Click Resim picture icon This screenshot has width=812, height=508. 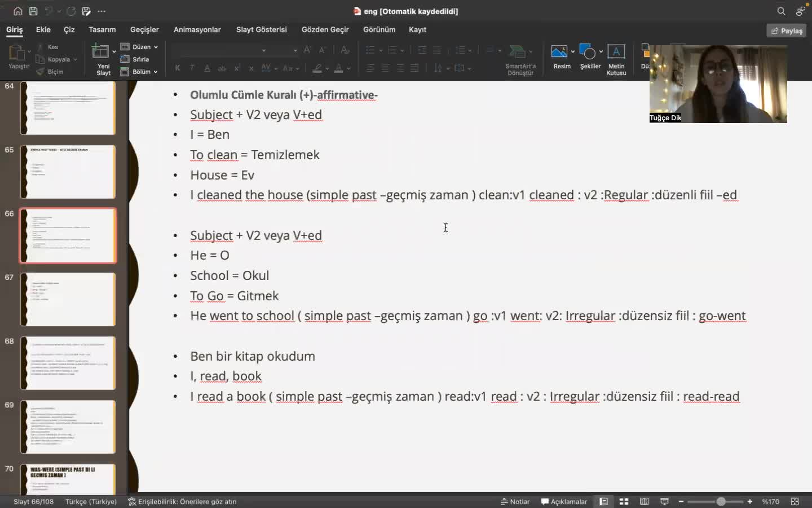pos(559,52)
